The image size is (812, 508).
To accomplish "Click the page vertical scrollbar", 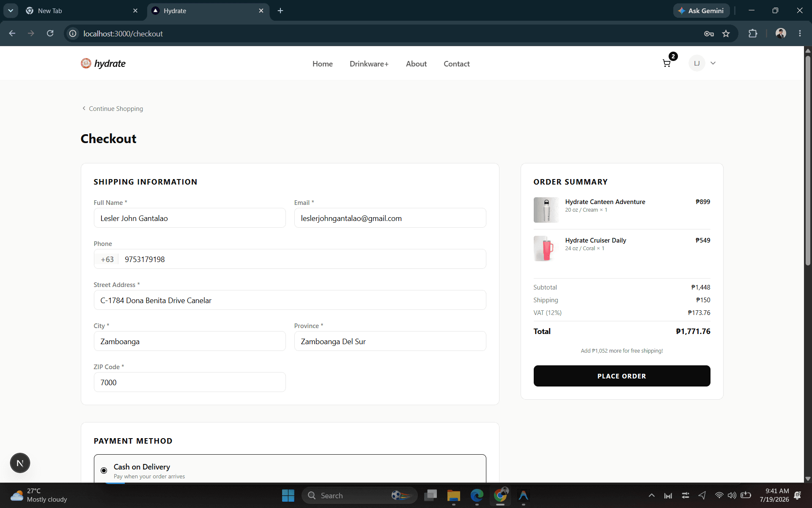I will pyautogui.click(x=808, y=161).
